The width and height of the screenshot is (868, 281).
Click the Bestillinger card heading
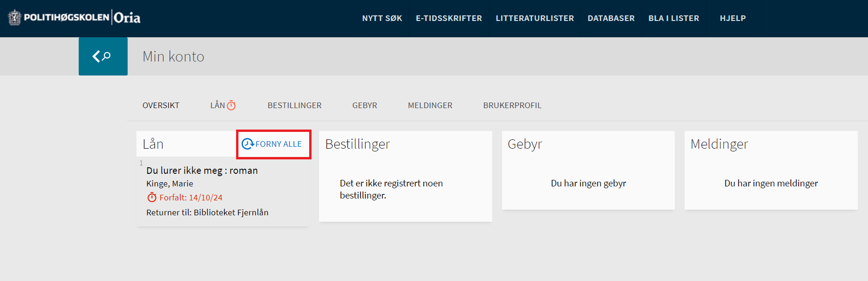[x=358, y=144]
